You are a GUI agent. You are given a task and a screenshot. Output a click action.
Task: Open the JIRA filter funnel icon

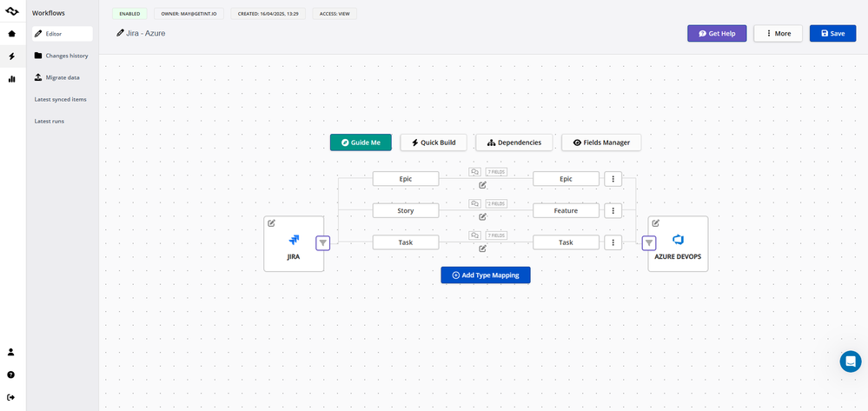point(322,242)
